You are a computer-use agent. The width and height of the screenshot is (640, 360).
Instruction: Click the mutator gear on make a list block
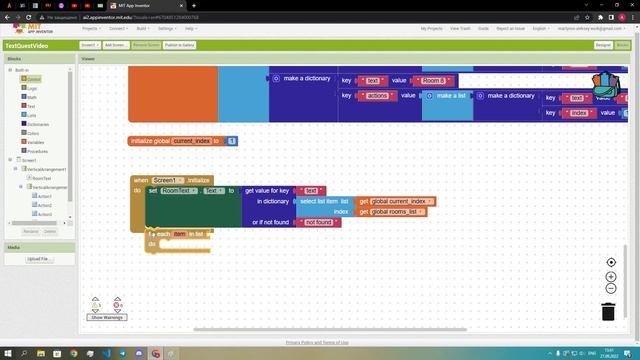429,96
